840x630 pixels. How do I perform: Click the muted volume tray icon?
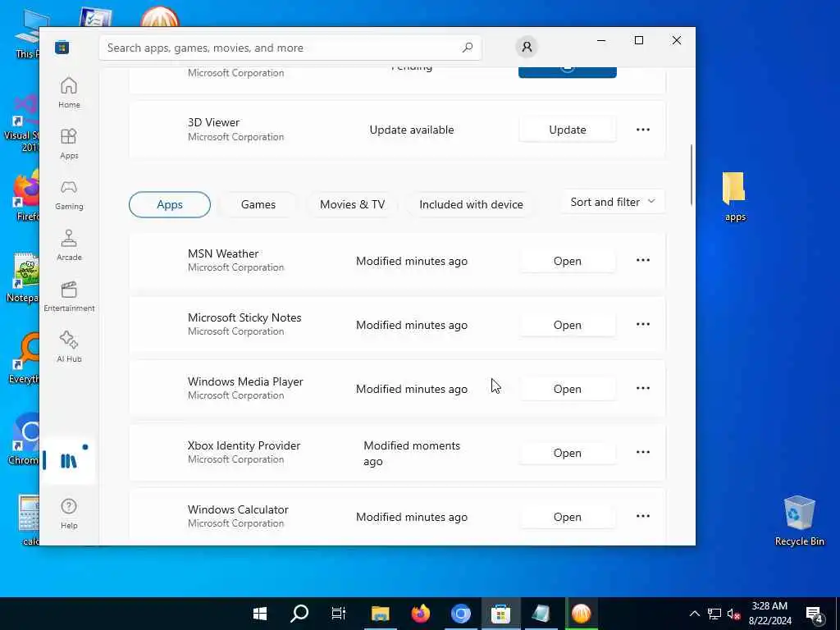pyautogui.click(x=733, y=614)
